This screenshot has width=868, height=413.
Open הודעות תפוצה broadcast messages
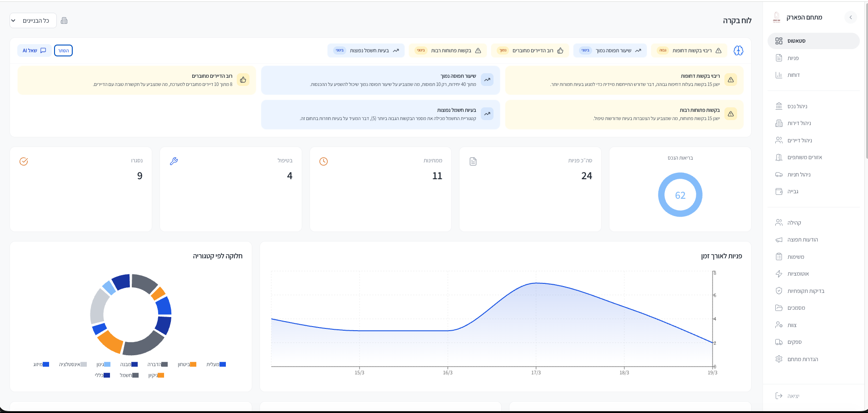pos(813,240)
